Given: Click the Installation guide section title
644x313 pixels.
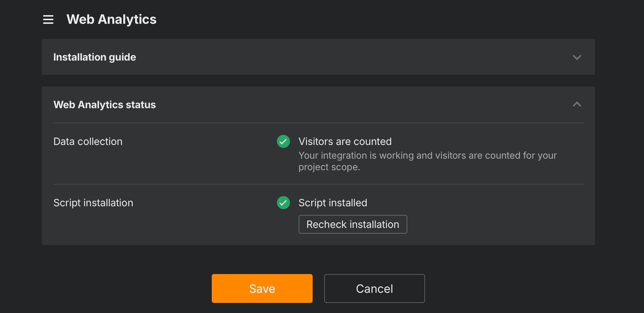Looking at the screenshot, I should point(94,57).
